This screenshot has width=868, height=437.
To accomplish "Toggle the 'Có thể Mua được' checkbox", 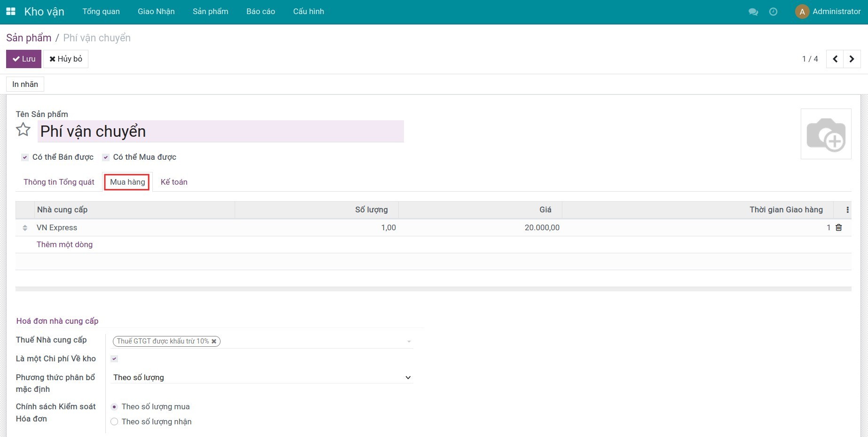I will tap(106, 157).
